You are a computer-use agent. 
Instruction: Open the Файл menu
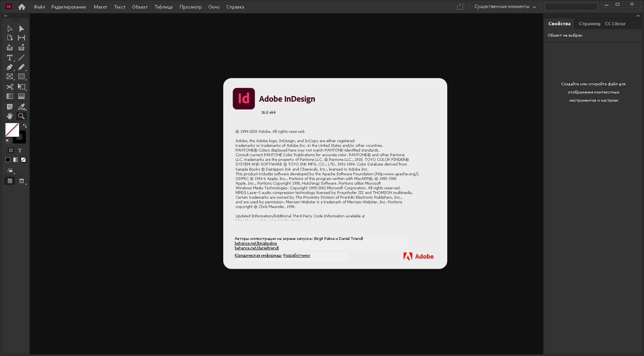(39, 7)
